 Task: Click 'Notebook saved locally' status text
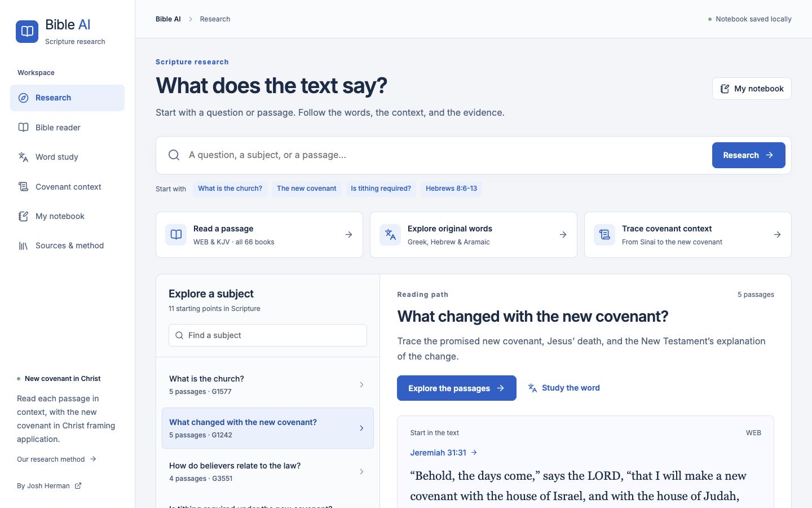pyautogui.click(x=753, y=19)
